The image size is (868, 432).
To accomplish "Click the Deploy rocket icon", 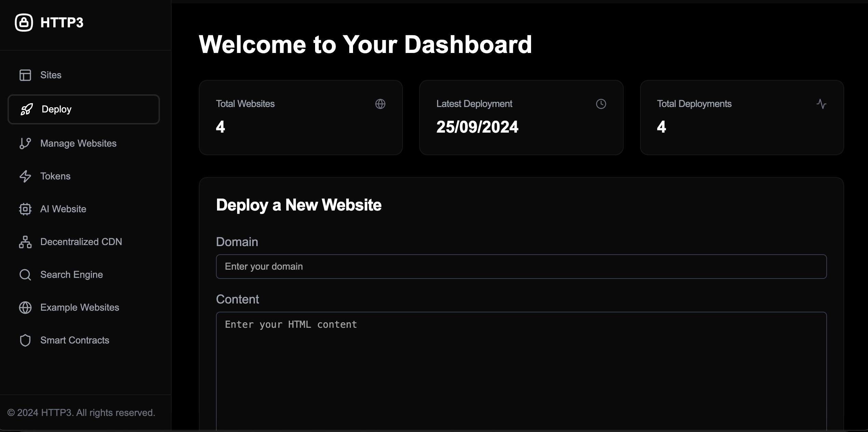I will 27,109.
